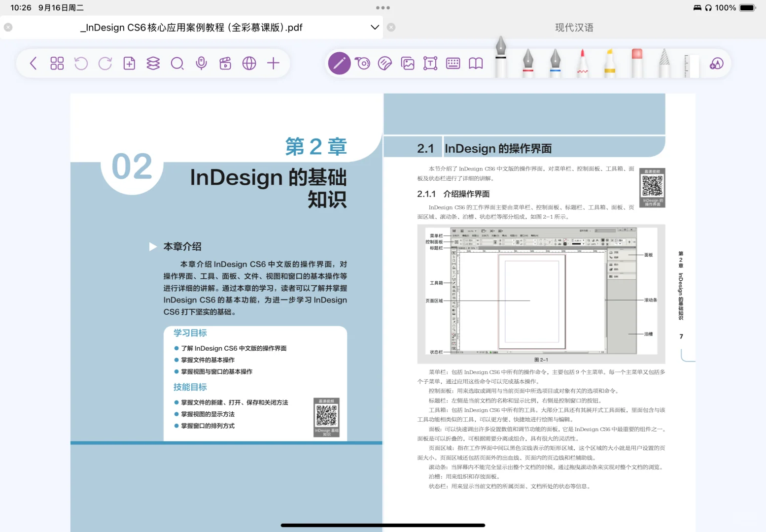The width and height of the screenshot is (766, 532).
Task: Select the black fountain pen
Action: [x=501, y=57]
